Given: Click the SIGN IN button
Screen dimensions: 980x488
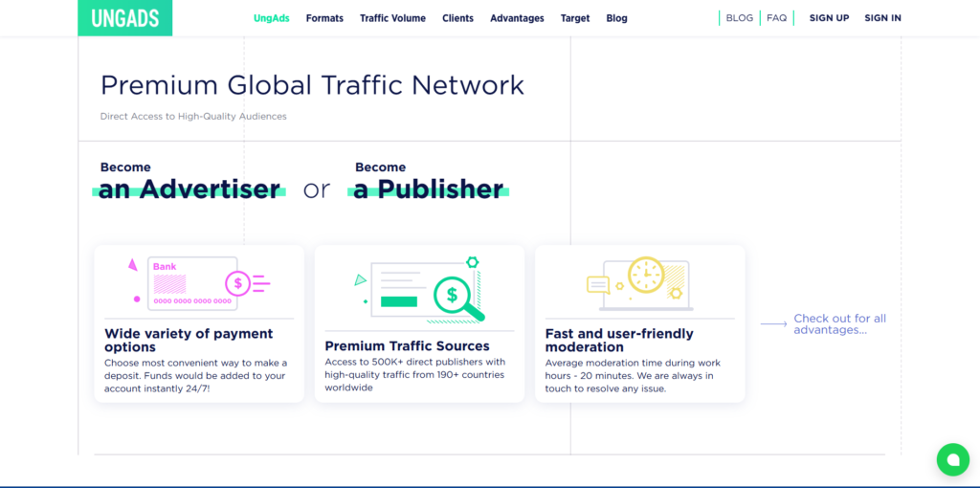Looking at the screenshot, I should pyautogui.click(x=882, y=18).
